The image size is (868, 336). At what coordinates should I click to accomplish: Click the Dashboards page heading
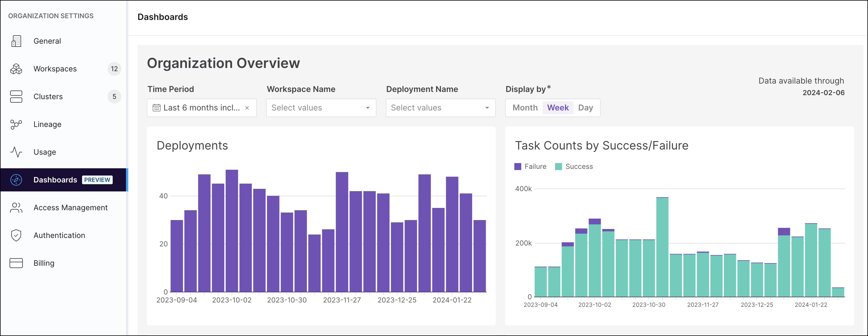coord(162,17)
